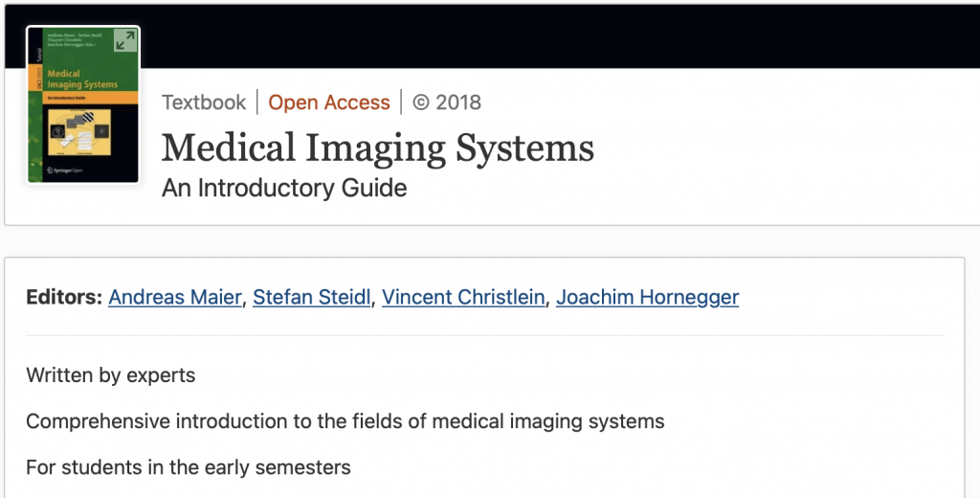Open the Medical Imaging Systems cover thumbnail

[83, 105]
